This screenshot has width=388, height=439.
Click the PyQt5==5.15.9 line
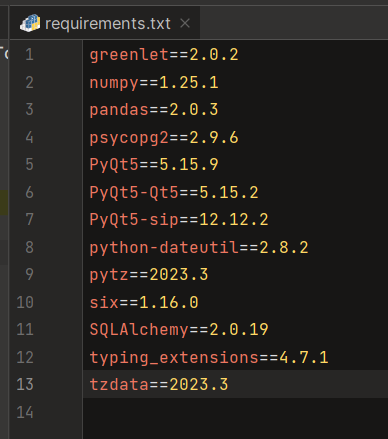[154, 165]
